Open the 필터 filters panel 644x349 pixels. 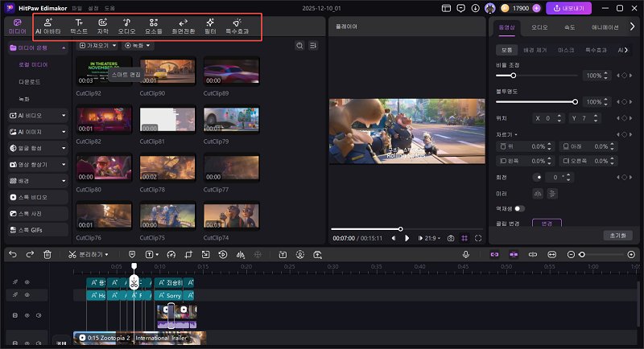[x=209, y=26]
